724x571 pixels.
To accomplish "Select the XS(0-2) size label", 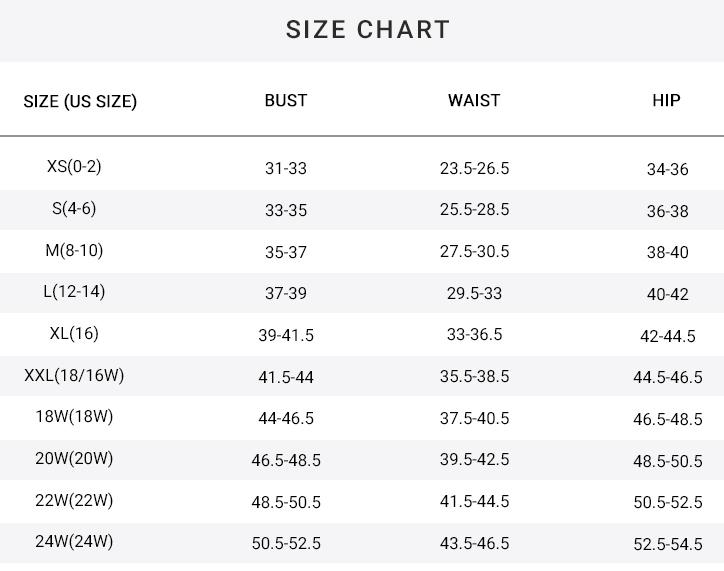I will coord(74,166).
